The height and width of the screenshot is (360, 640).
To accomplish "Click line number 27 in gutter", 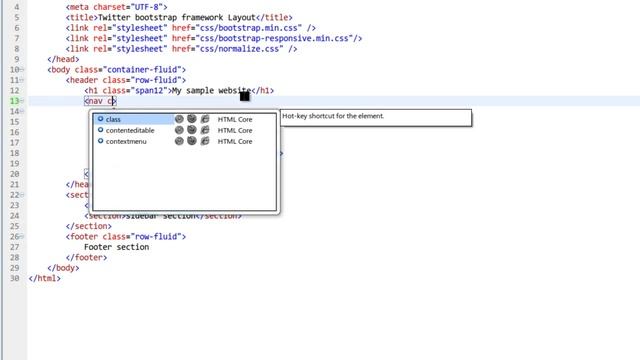I will click(15, 247).
